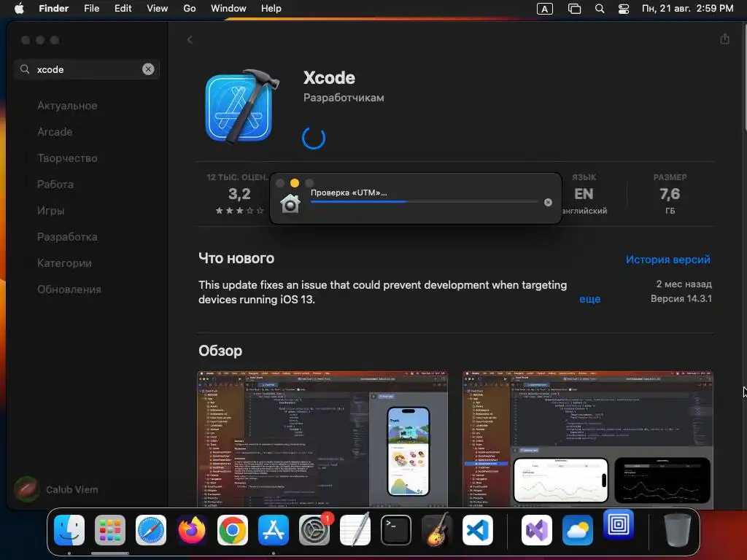Open the blue concentric-squares app in Dock

[619, 525]
